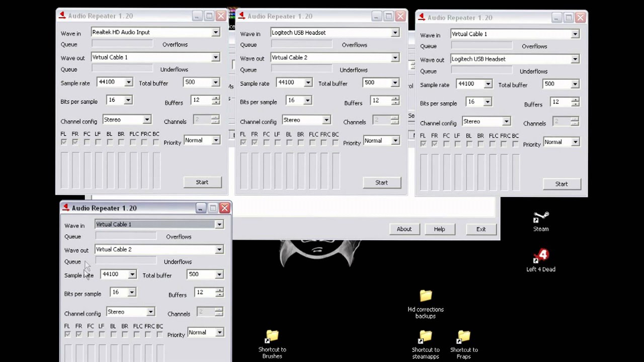This screenshot has height=362, width=644.
Task: Expand Wave in dropdown showing Realtek HD Audio Input
Action: tap(215, 32)
